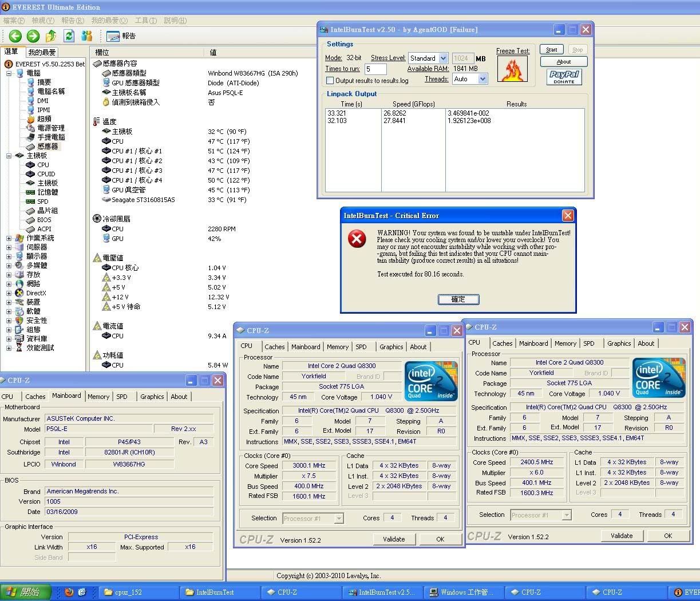Switch to SPD tab in left CPU-Z window
700x601 pixels.
click(122, 397)
